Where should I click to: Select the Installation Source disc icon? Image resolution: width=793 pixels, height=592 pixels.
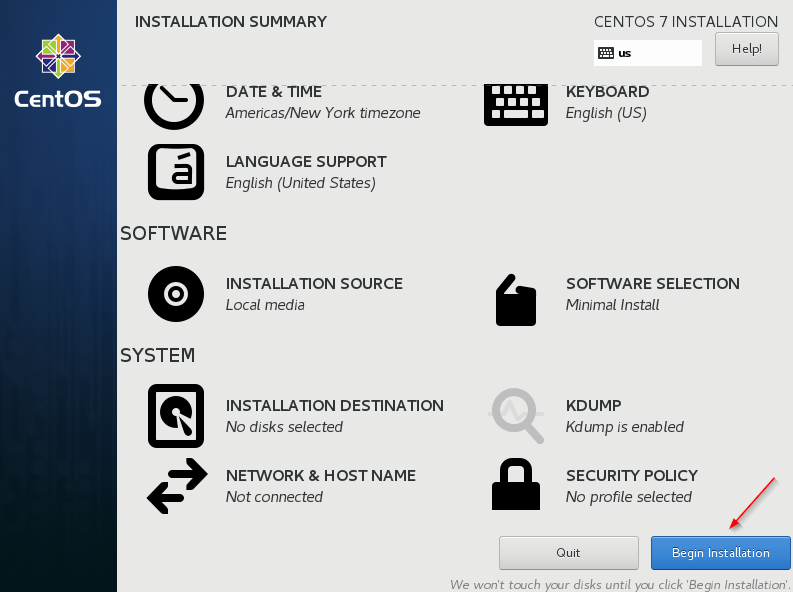click(176, 294)
